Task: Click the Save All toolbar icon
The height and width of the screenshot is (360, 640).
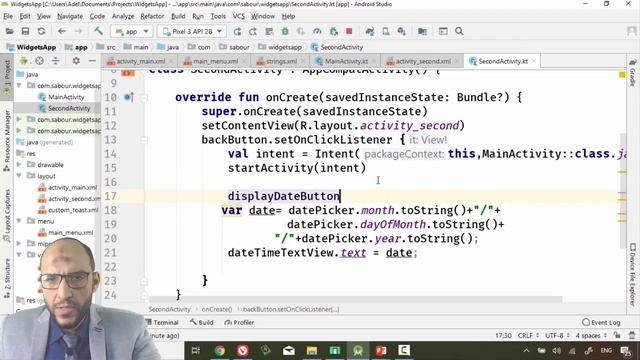Action: coord(25,31)
